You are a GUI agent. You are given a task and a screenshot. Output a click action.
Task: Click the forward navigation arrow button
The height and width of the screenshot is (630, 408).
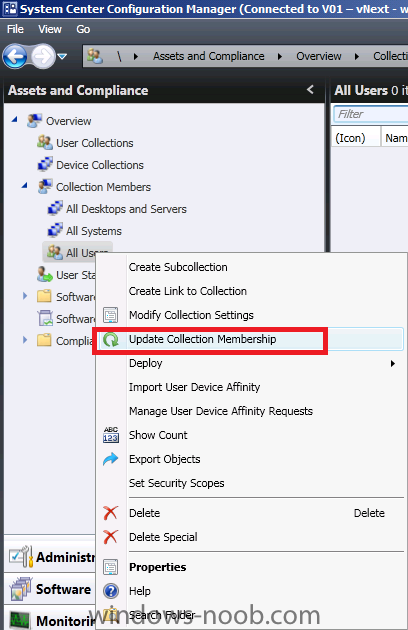coord(43,56)
